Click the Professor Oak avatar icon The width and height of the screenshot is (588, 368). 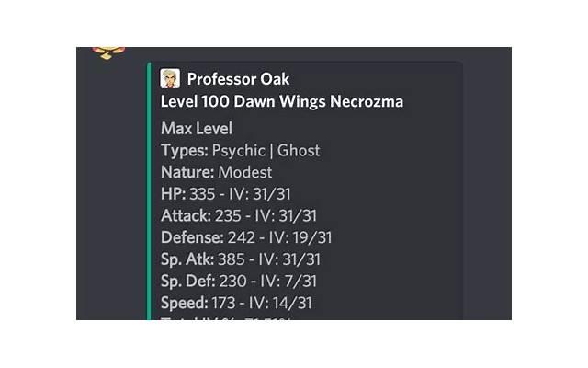[171, 79]
